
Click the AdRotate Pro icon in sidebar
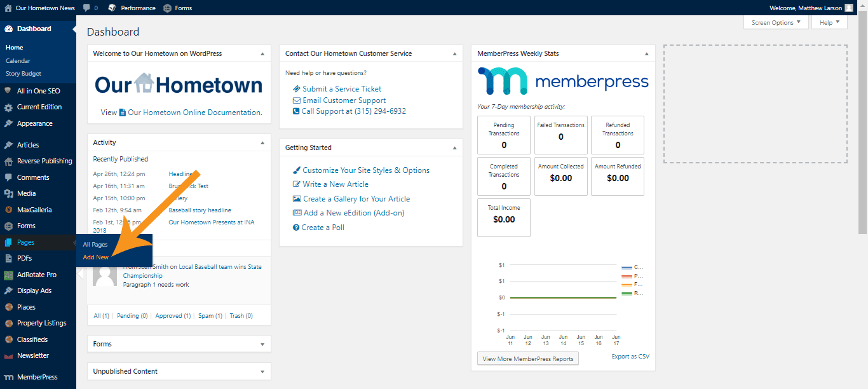point(8,275)
